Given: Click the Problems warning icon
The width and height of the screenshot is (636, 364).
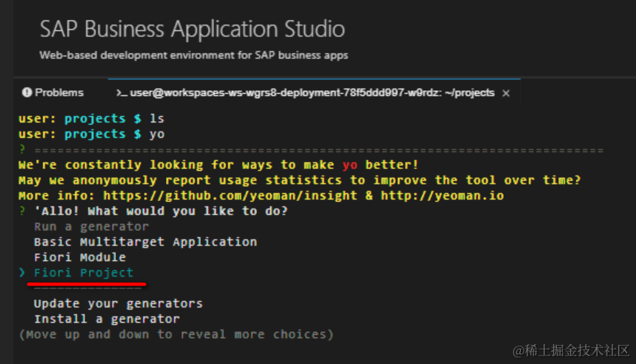Looking at the screenshot, I should 26,92.
